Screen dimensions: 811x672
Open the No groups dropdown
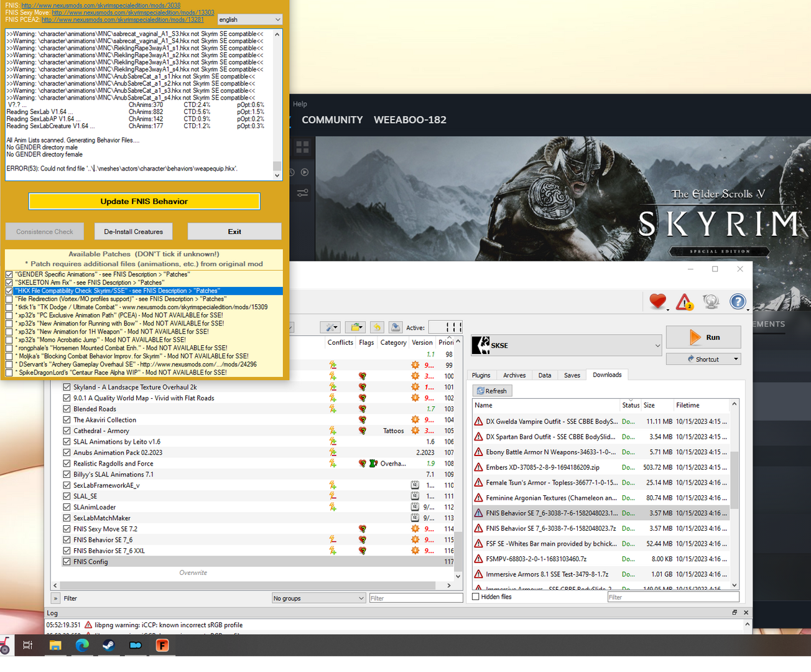click(318, 598)
